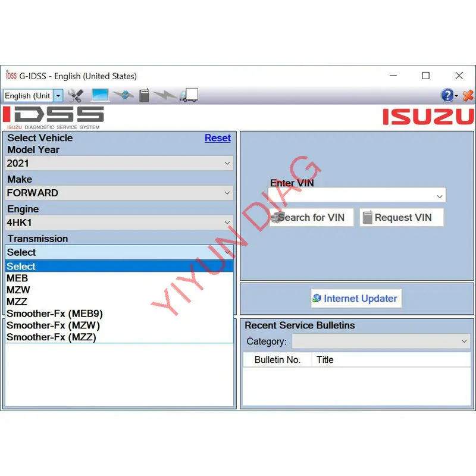Click the Search for VIN button
The width and height of the screenshot is (476, 476).
[311, 217]
